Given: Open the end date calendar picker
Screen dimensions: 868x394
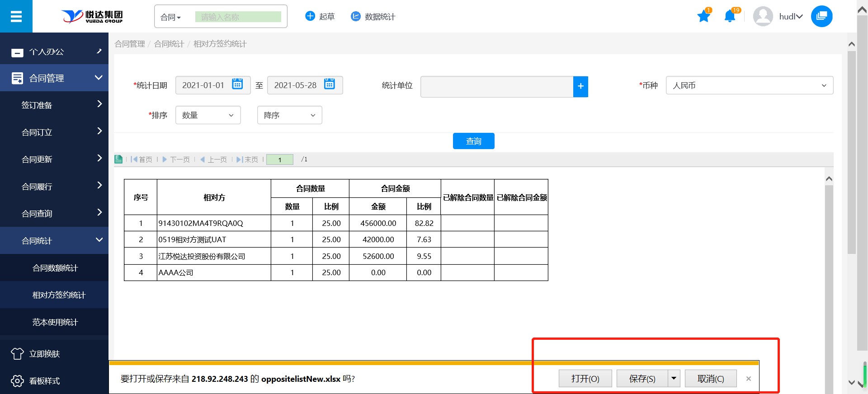Looking at the screenshot, I should pos(330,84).
